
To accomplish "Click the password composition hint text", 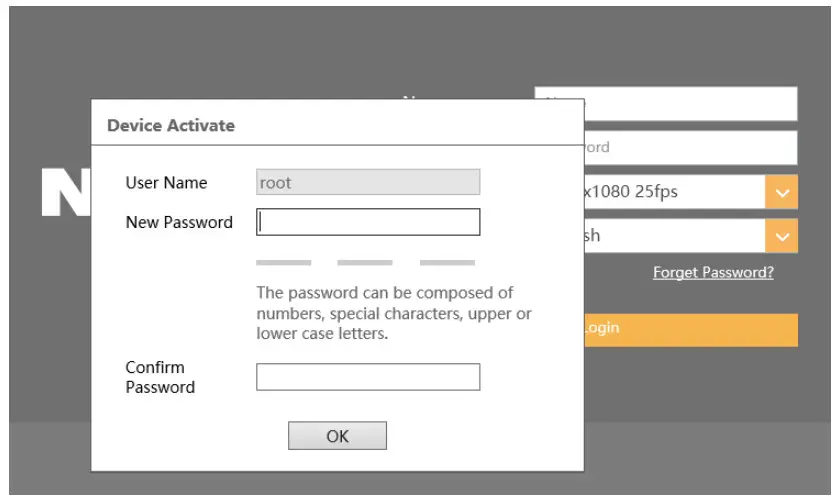I will 393,313.
